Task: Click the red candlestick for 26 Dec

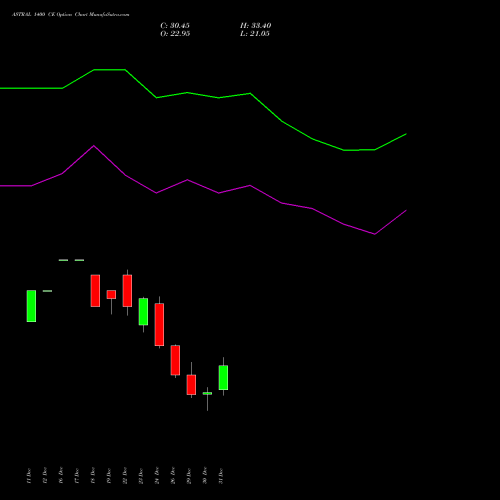Action: click(175, 360)
